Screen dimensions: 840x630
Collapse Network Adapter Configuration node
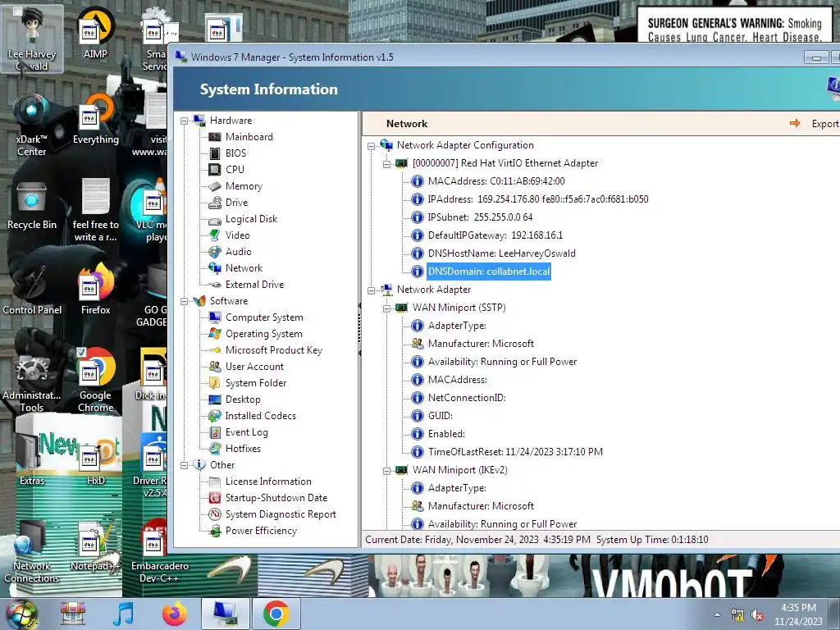click(x=371, y=146)
